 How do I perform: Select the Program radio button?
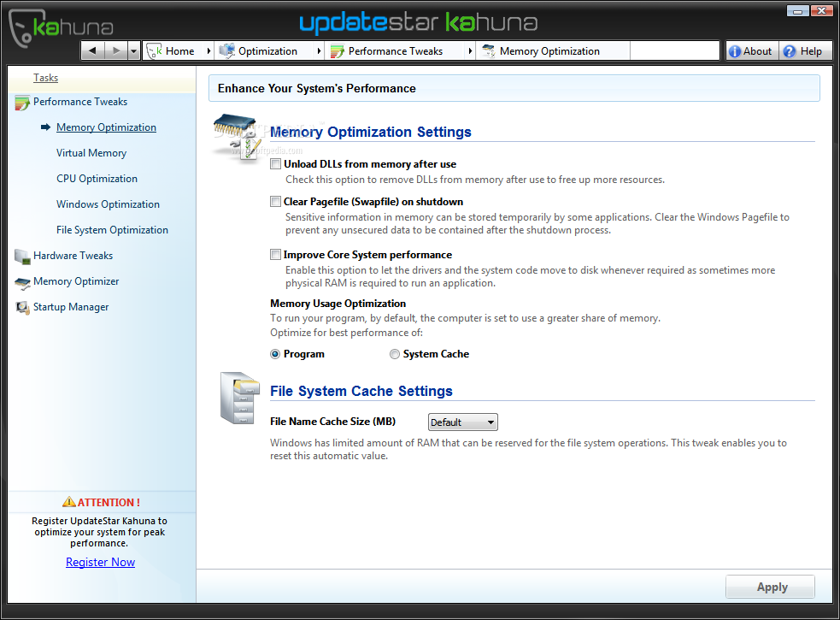[275, 354]
